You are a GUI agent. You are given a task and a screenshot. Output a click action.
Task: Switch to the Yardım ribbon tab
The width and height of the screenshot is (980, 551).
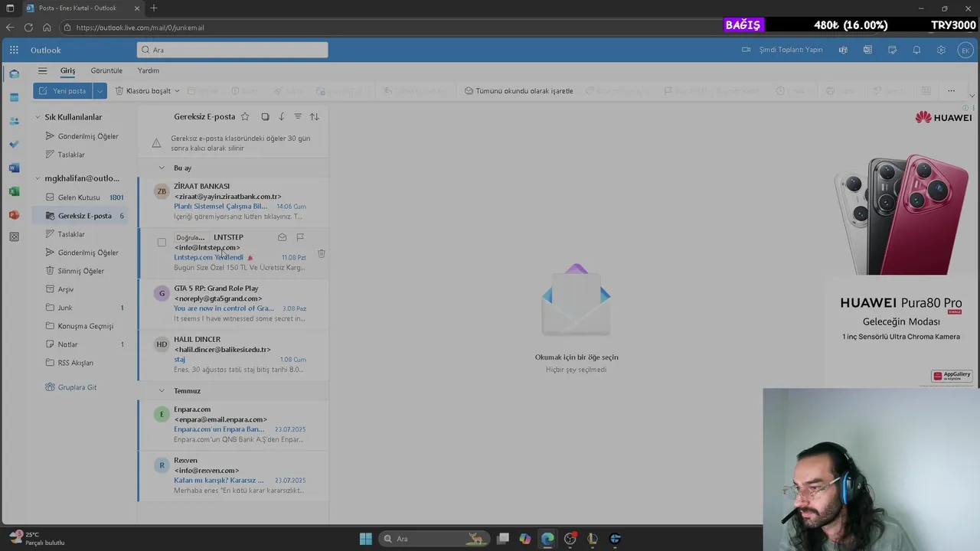[149, 70]
